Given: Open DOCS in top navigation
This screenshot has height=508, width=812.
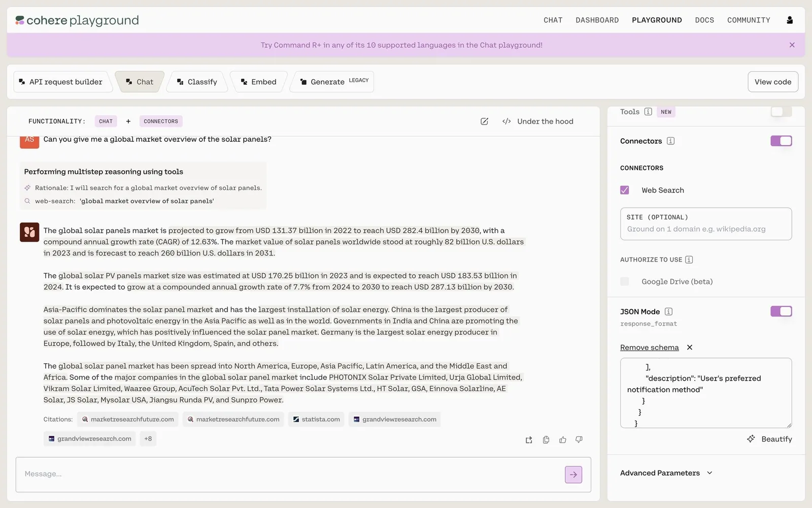Looking at the screenshot, I should 704,20.
